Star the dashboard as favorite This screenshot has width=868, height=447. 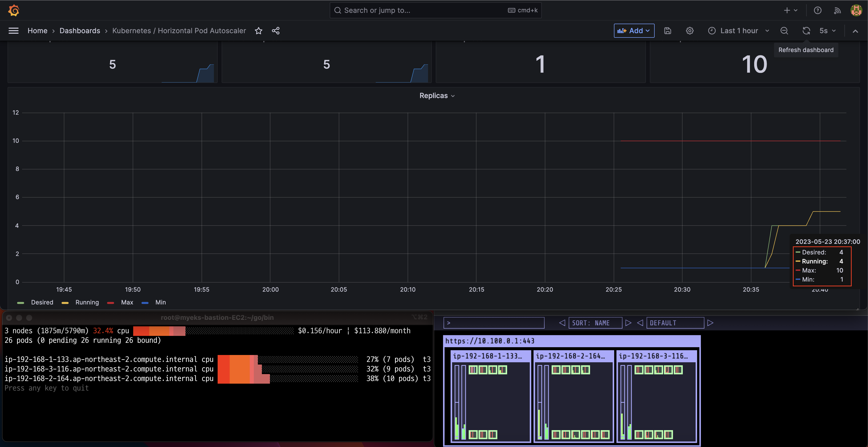[x=258, y=31]
